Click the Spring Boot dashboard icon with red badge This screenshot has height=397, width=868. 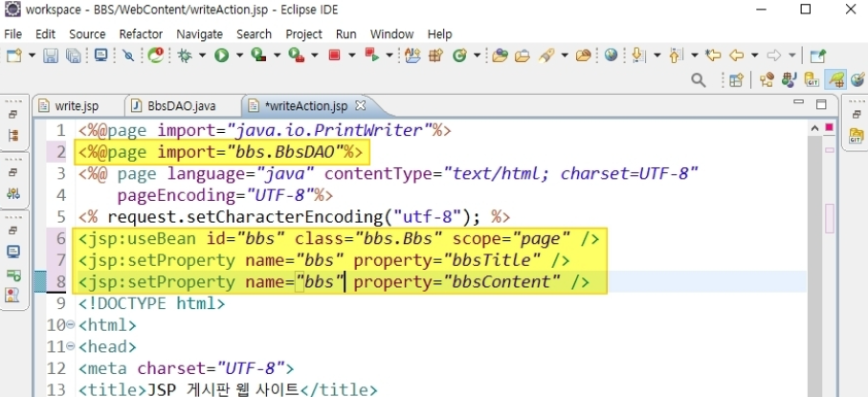point(156,55)
